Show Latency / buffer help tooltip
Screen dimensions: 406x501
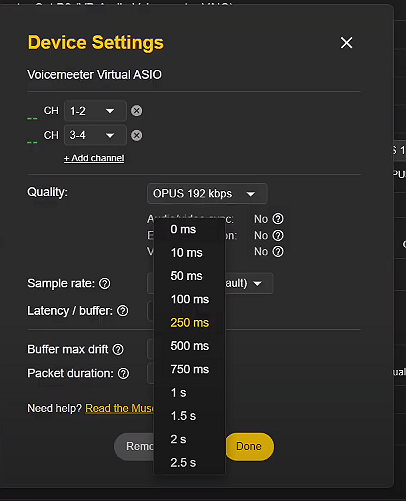click(123, 311)
